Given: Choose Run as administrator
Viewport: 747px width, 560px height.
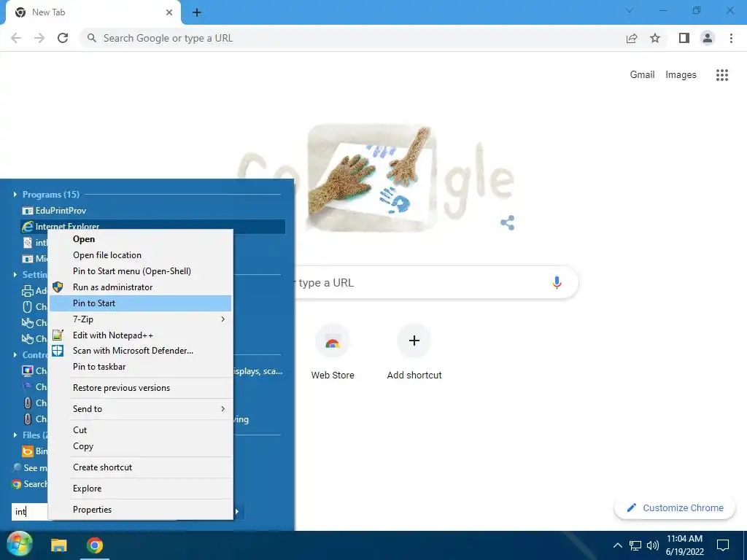Looking at the screenshot, I should pos(141,287).
